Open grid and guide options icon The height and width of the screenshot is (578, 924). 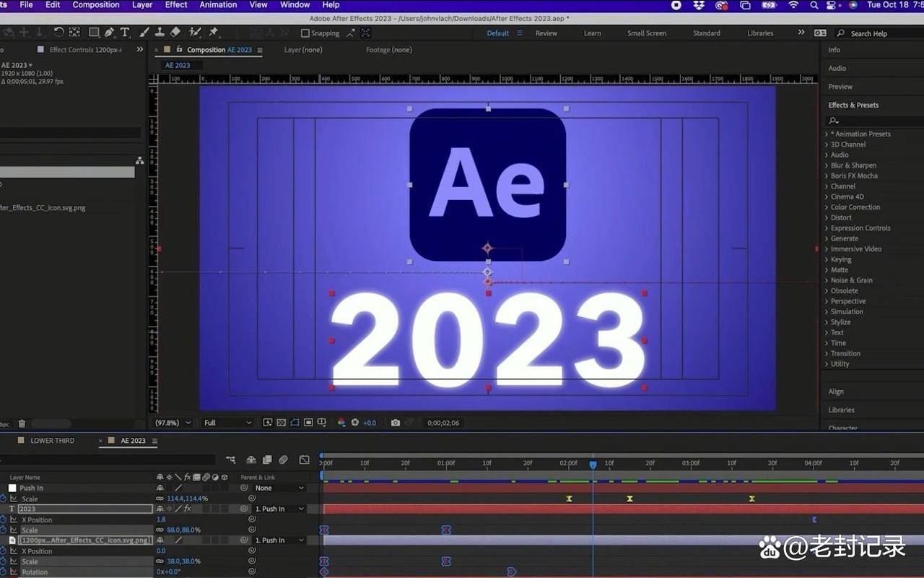click(x=323, y=423)
